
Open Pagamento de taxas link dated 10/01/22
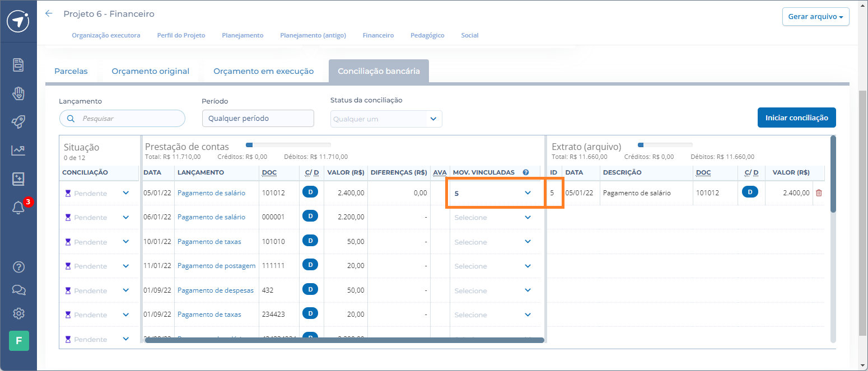(x=209, y=242)
